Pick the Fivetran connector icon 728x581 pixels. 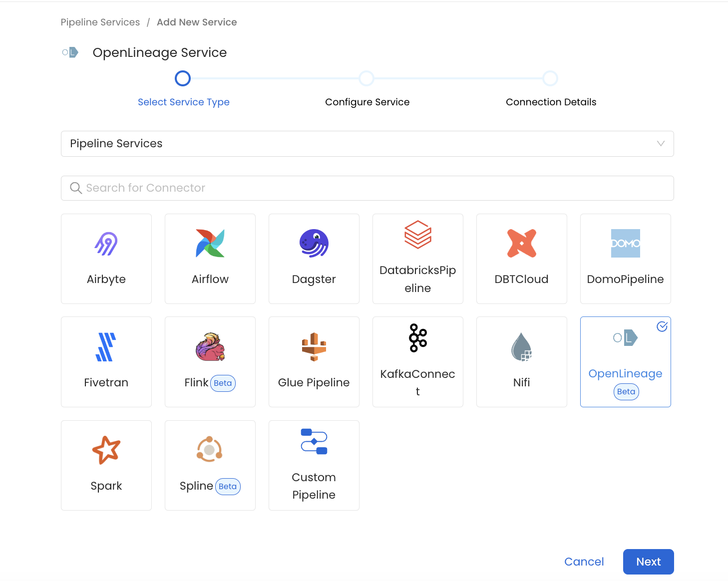[106, 347]
